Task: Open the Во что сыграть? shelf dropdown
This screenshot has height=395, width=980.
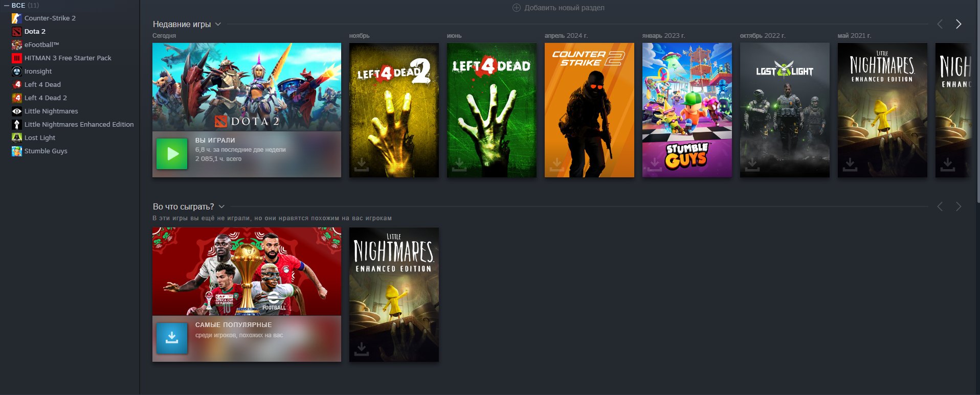Action: [x=221, y=206]
